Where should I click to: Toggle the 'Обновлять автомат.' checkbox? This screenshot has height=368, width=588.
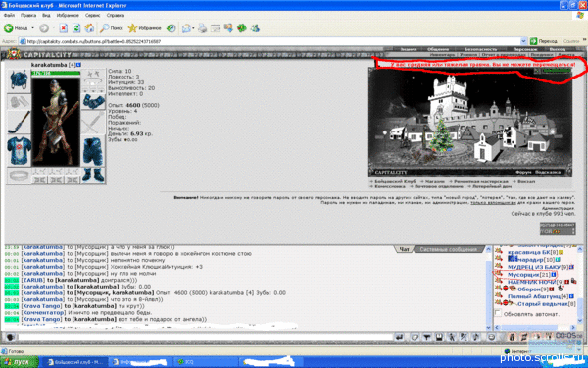coord(498,313)
